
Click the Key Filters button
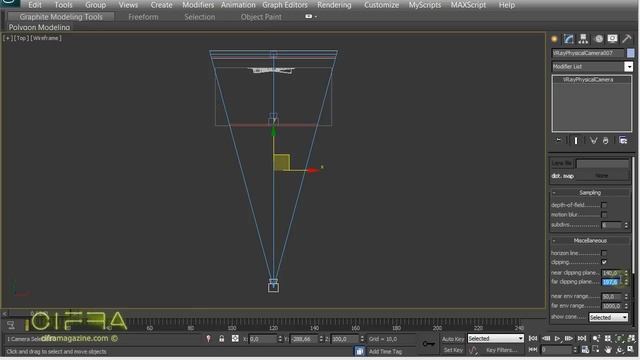click(x=501, y=350)
